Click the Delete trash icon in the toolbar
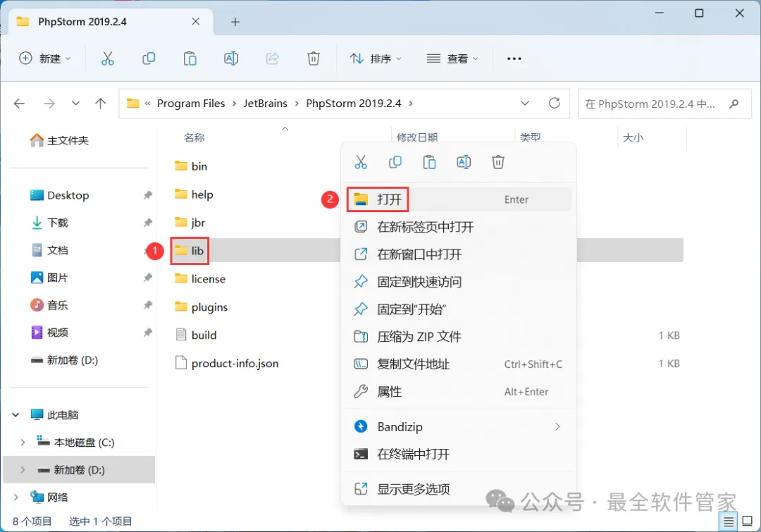Viewport: 761px width, 532px height. (314, 58)
